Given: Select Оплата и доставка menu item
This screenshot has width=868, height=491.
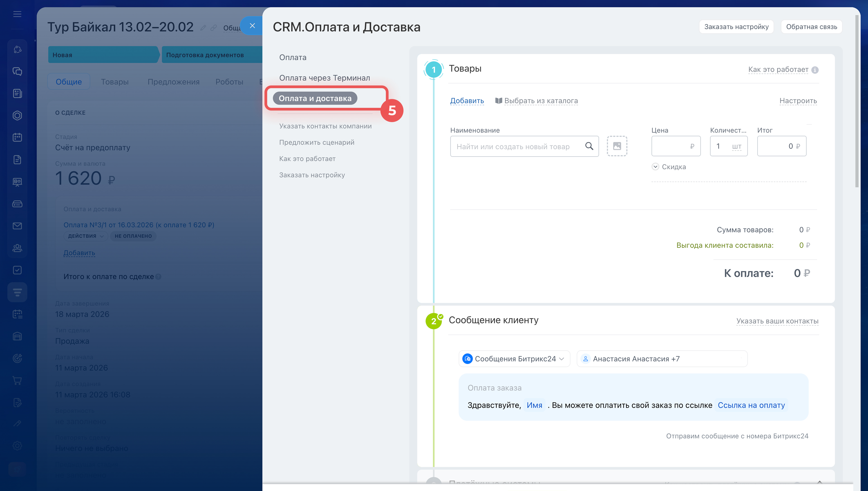Looking at the screenshot, I should pyautogui.click(x=315, y=99).
